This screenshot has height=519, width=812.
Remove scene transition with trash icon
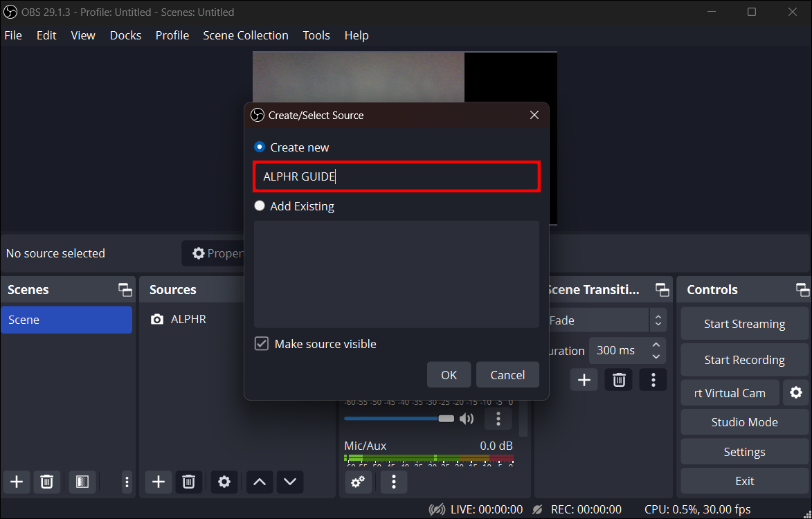click(x=619, y=380)
